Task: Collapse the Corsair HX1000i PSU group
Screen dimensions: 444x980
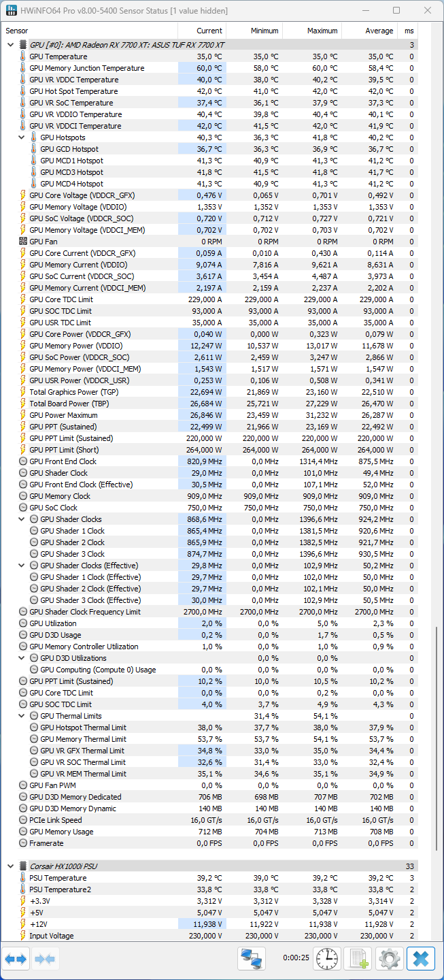Action: 10,866
